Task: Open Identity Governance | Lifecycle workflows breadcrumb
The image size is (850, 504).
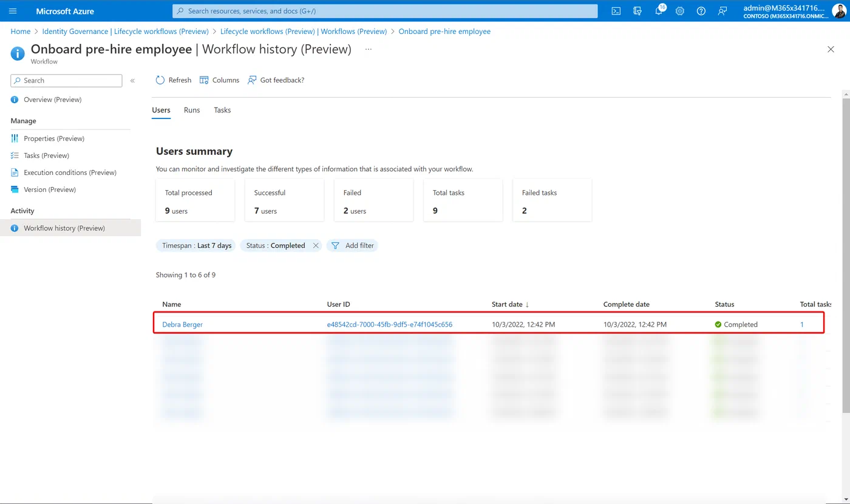Action: (x=126, y=31)
